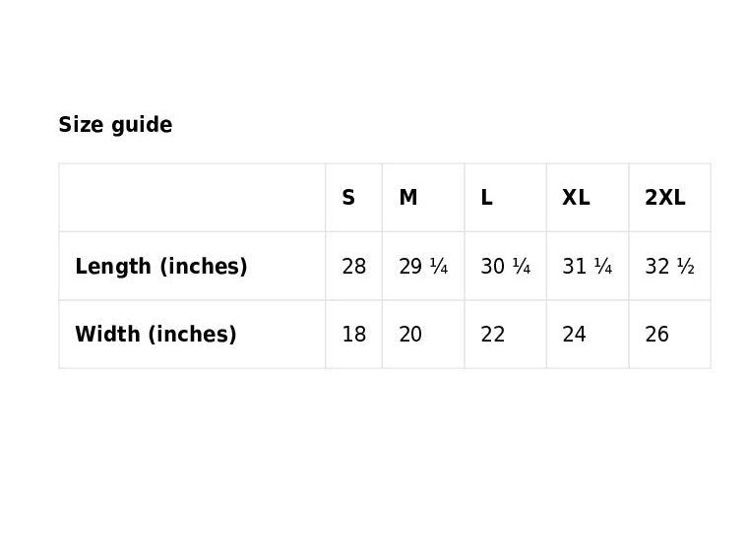Select the width value 24
Image resolution: width=747 pixels, height=560 pixels.
(x=574, y=334)
